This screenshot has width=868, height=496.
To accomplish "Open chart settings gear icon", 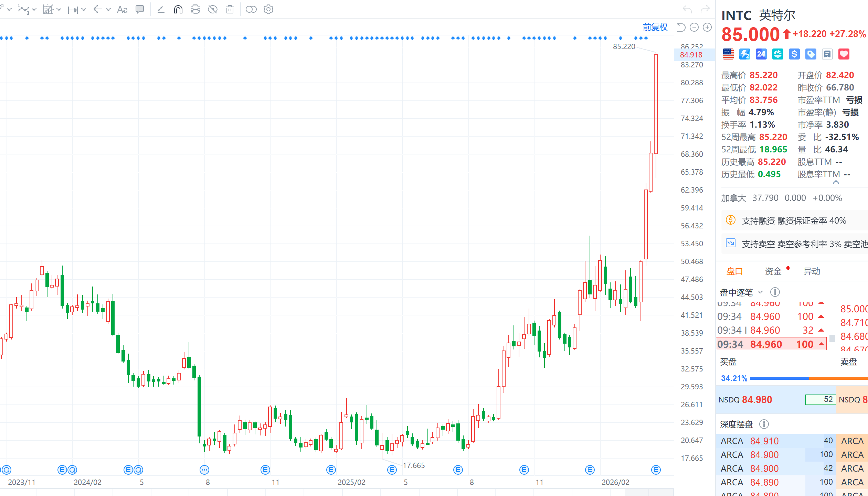I will click(x=268, y=9).
